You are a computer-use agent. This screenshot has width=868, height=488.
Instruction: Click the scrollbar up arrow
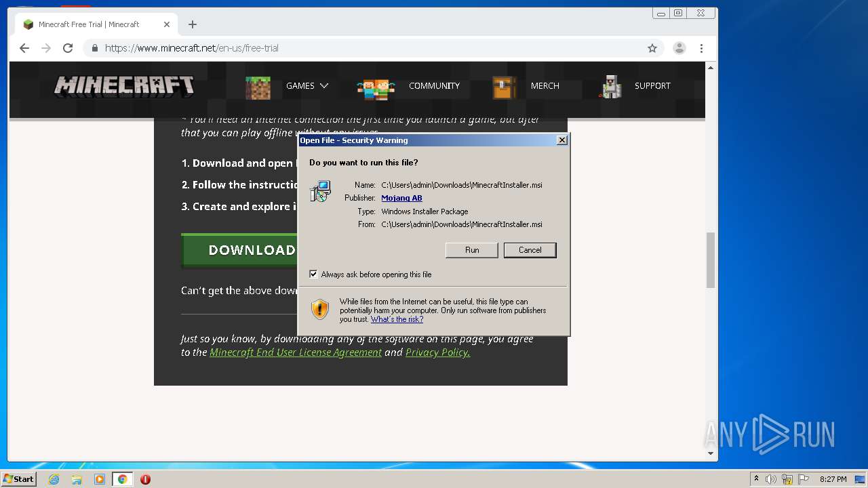(x=711, y=68)
